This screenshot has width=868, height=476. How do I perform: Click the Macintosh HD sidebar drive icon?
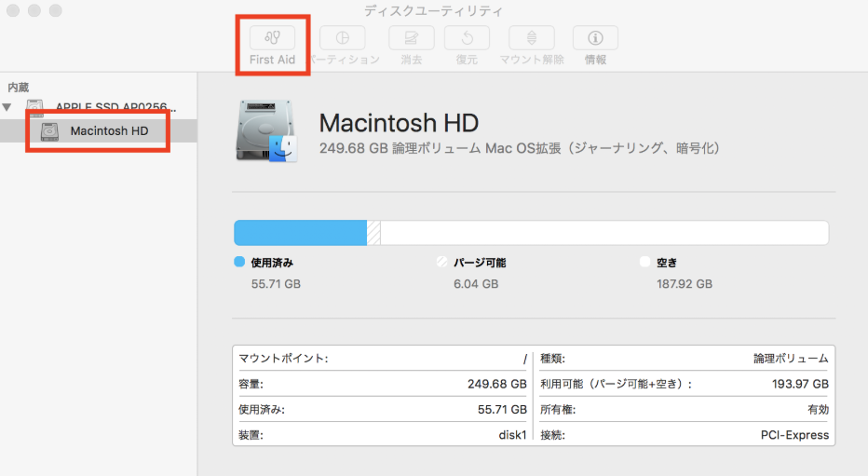[x=49, y=131]
